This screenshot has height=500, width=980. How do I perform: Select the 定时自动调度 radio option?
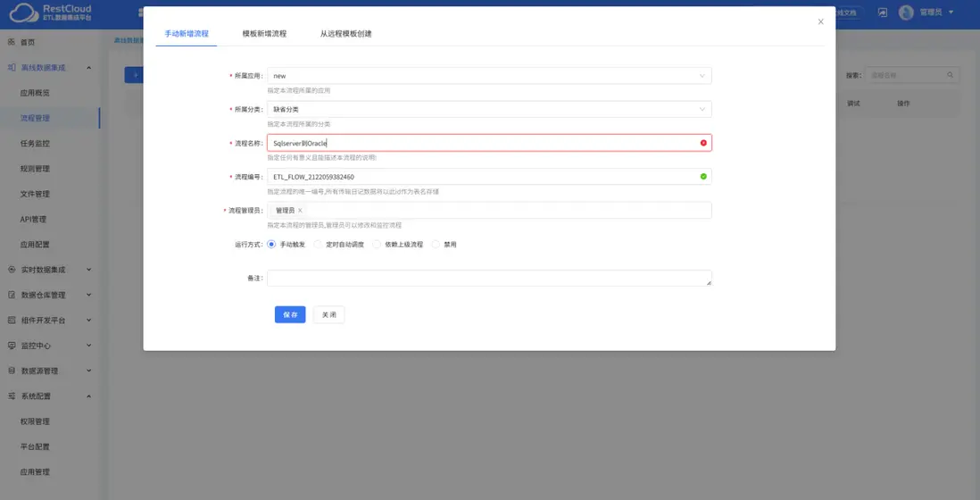[318, 245]
